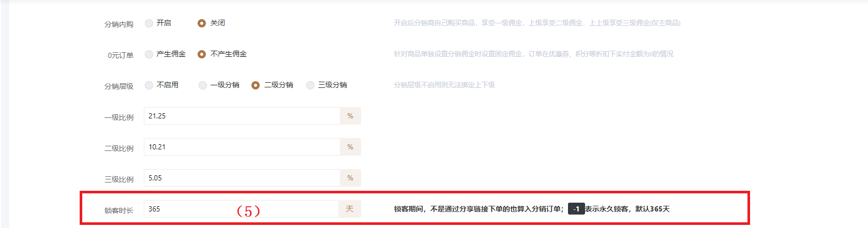Focus the 锁客时长 input showing 365
868x228 pixels.
242,209
